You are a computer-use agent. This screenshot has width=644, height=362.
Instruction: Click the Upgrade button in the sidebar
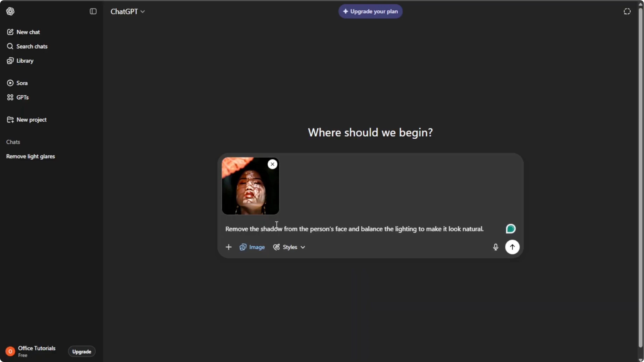pos(82,352)
